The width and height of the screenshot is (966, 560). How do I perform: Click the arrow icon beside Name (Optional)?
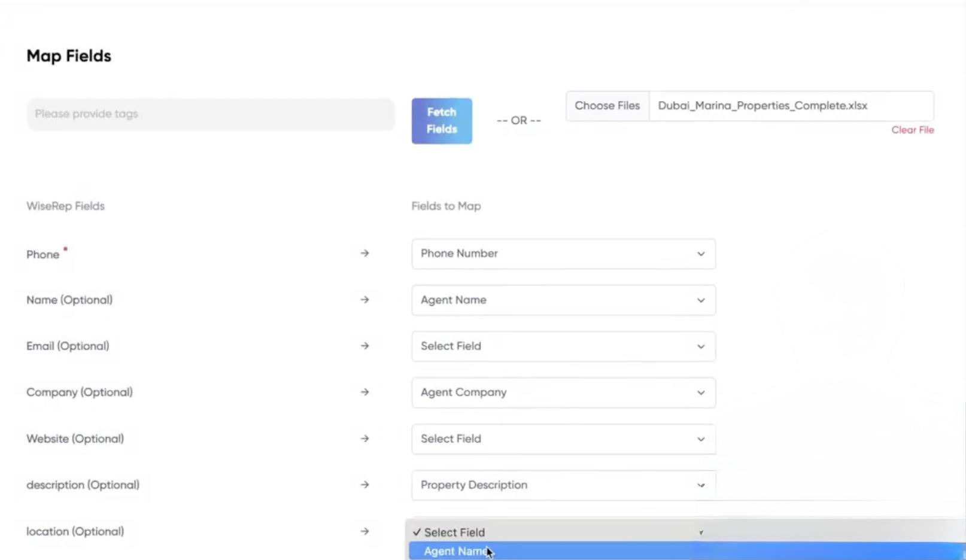pyautogui.click(x=364, y=300)
